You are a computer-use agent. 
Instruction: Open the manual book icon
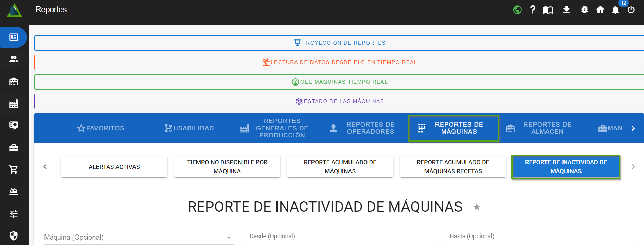(x=548, y=10)
